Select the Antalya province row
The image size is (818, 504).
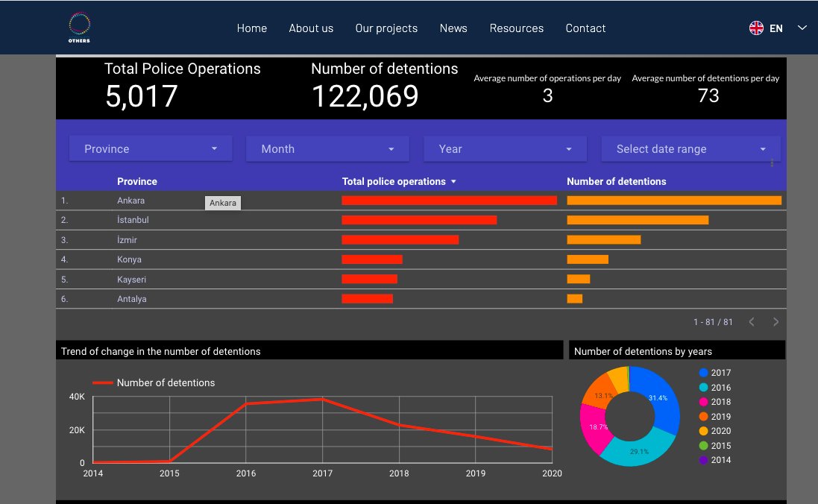(421, 299)
